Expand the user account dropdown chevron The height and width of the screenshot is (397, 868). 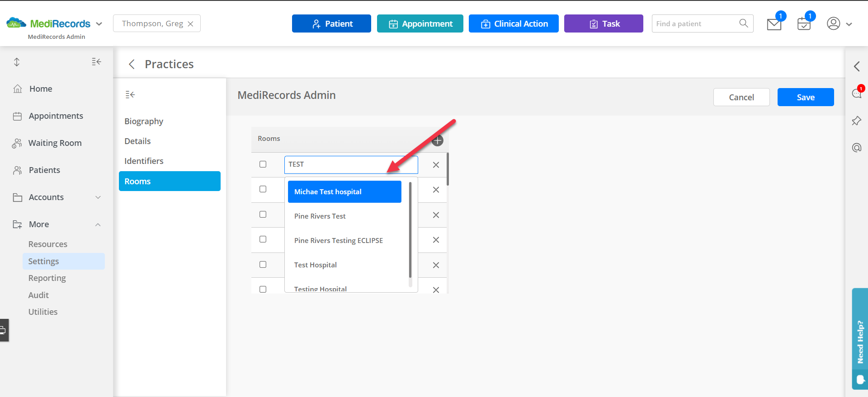[x=849, y=24]
